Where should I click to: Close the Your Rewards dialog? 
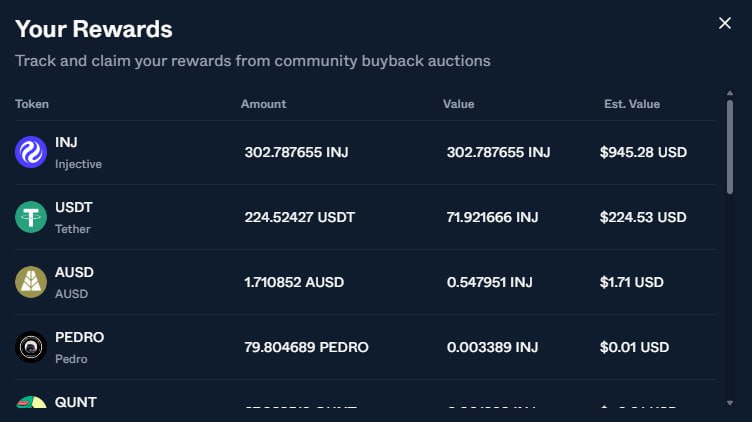point(725,23)
